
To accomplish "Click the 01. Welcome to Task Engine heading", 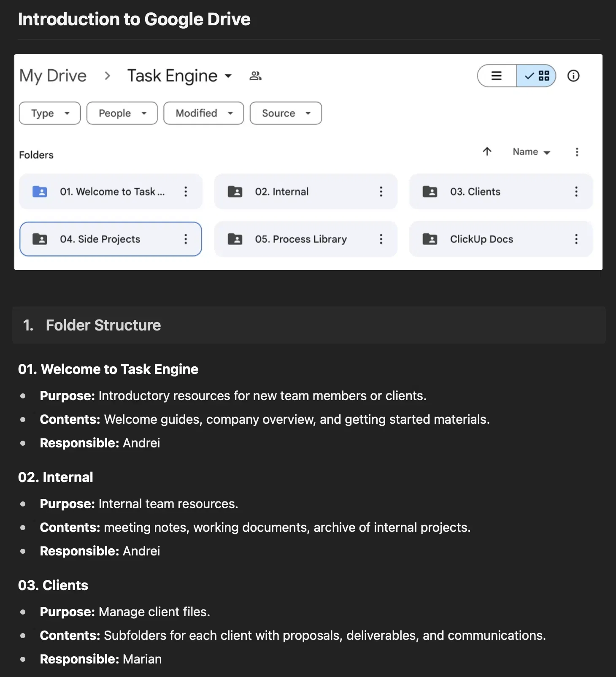I will point(108,369).
